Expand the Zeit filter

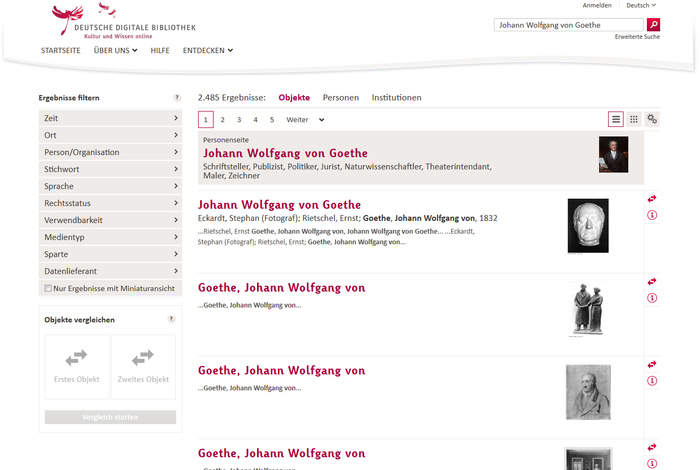(110, 118)
